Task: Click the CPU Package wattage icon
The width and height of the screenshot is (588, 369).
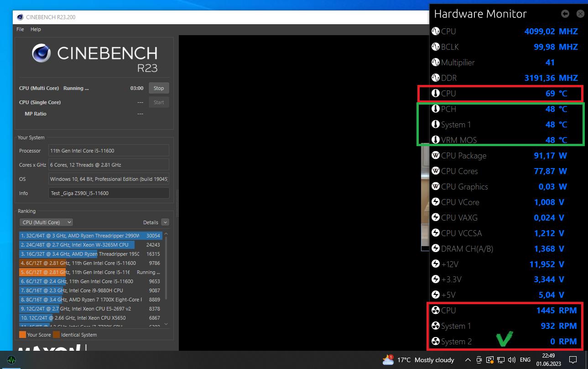Action: (x=436, y=156)
